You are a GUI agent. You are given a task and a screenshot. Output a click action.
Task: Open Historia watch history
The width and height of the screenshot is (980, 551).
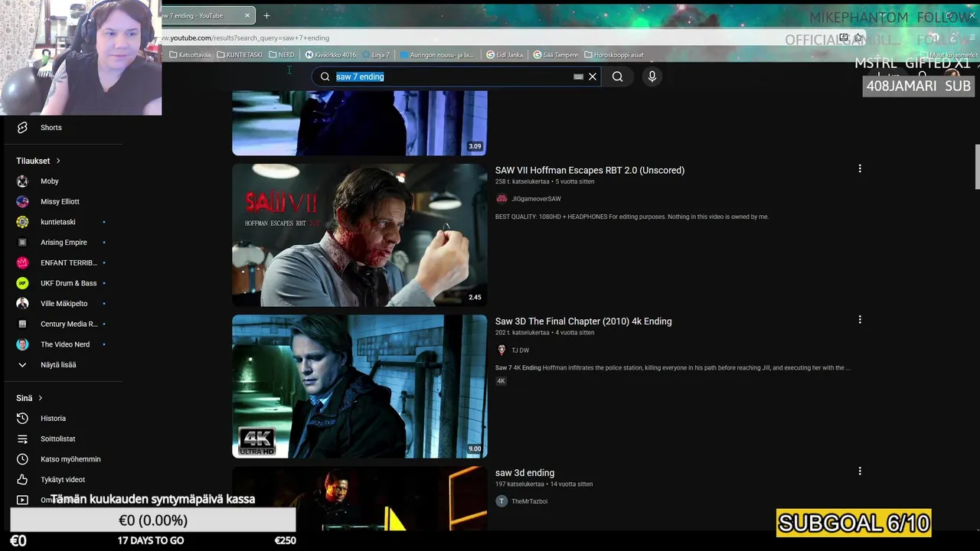click(x=53, y=419)
